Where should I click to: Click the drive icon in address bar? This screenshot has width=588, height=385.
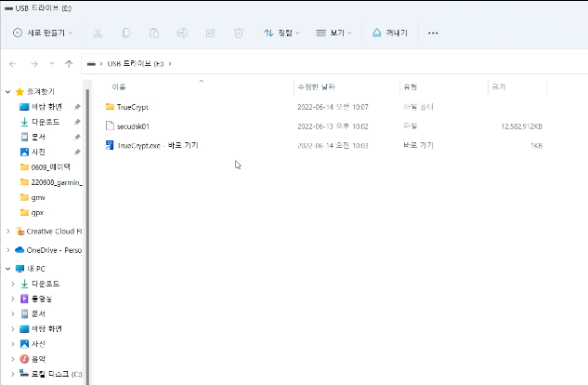[x=91, y=64]
